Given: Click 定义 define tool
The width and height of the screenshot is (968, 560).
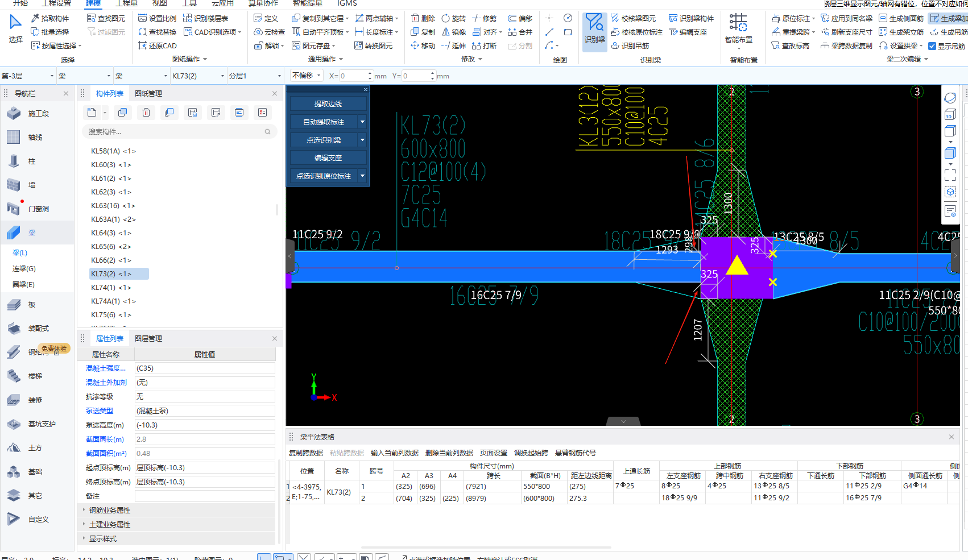Looking at the screenshot, I should click(x=266, y=18).
